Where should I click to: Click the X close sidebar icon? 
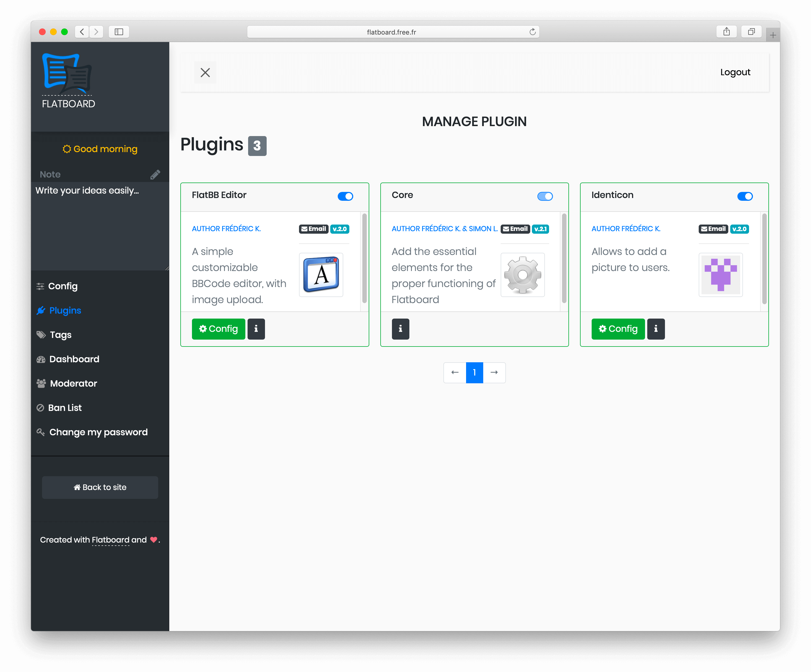205,73
